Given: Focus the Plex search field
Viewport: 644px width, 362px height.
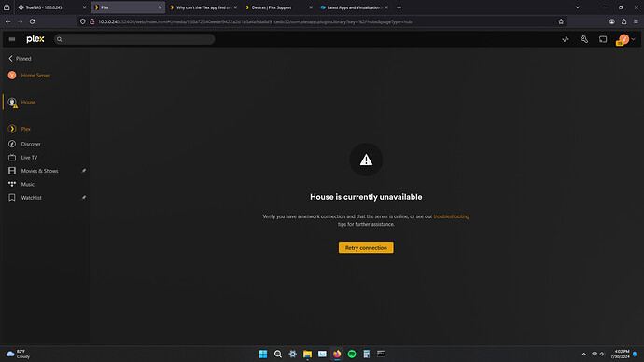Looking at the screenshot, I should (134, 39).
